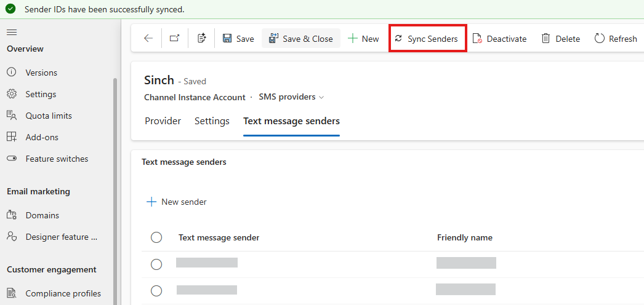The height and width of the screenshot is (305, 644).
Task: Click the Sinch record title
Action: 159,80
